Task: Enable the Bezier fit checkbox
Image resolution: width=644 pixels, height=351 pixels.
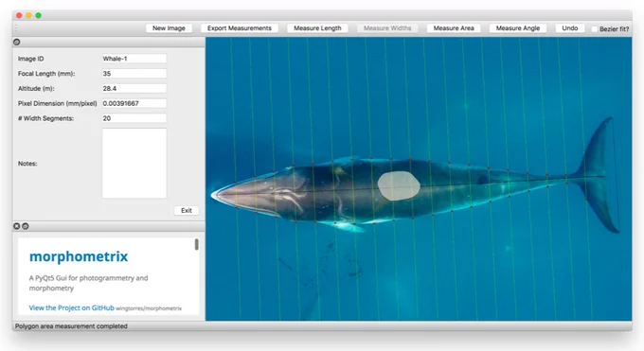Action: [595, 29]
